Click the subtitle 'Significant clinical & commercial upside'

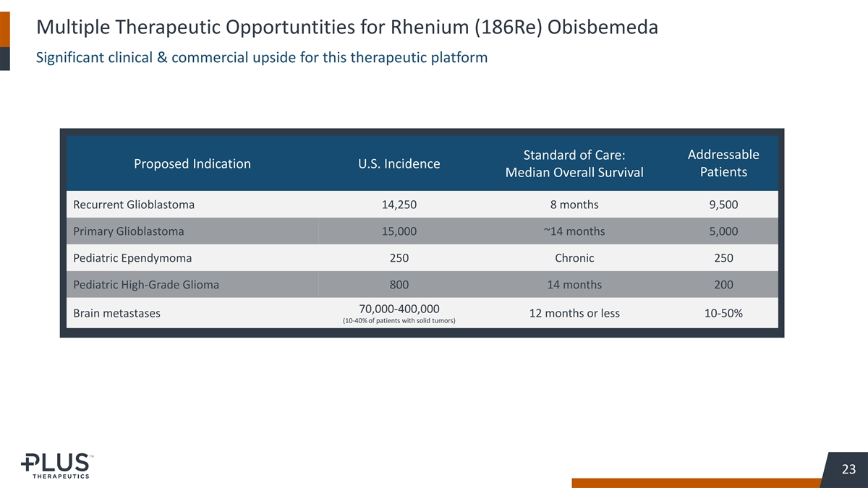tap(261, 57)
